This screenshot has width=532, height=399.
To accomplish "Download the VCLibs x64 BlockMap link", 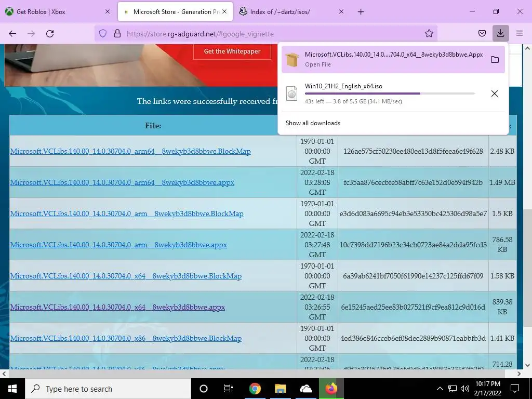I will point(126,276).
